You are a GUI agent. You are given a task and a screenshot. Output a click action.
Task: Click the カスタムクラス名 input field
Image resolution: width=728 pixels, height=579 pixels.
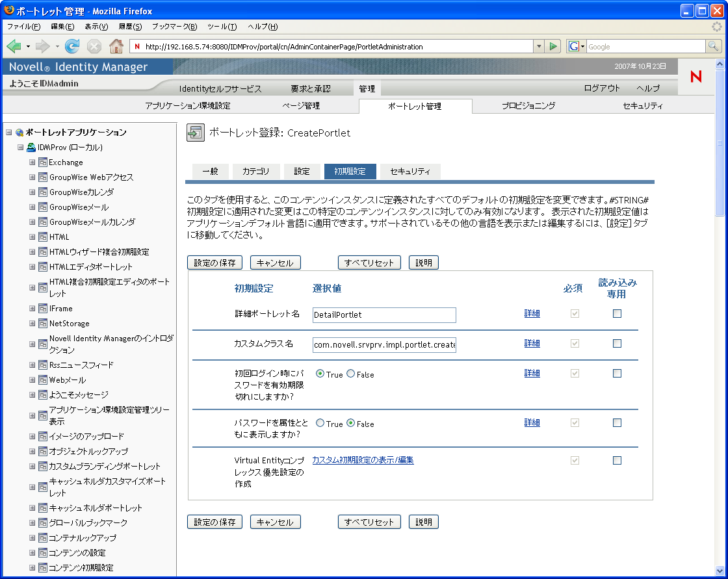[384, 344]
